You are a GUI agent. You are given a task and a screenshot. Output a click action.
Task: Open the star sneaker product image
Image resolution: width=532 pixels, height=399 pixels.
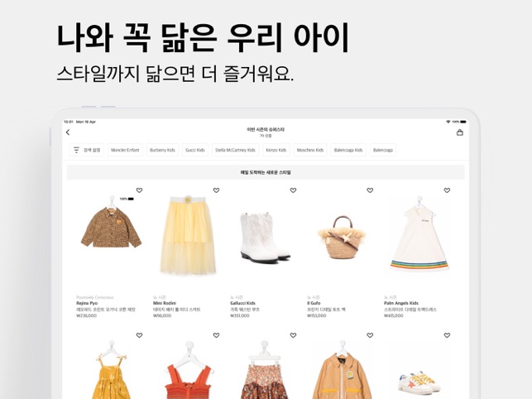click(x=419, y=382)
